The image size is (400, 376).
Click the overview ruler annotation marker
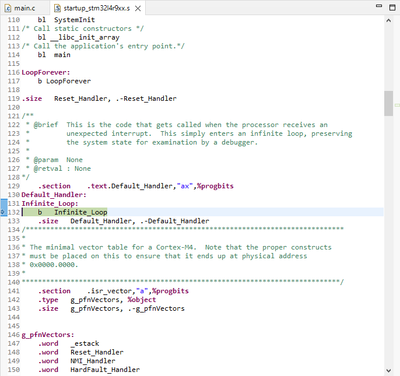point(397,105)
